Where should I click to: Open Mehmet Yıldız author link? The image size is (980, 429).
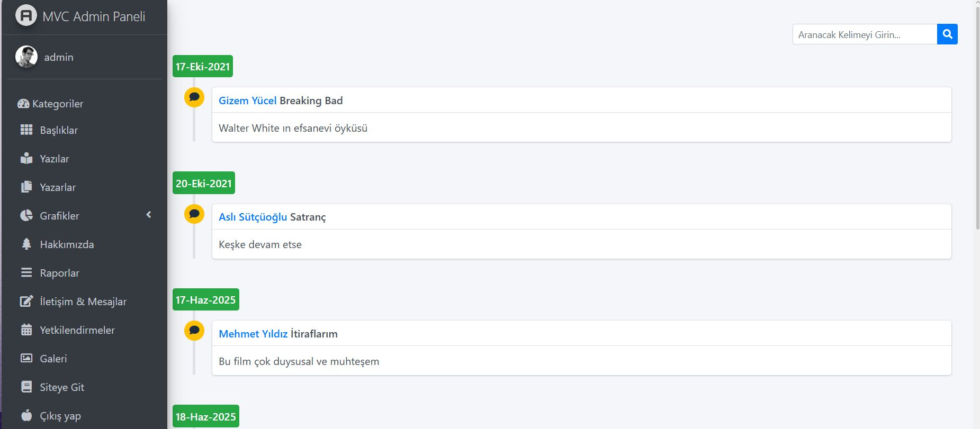253,334
